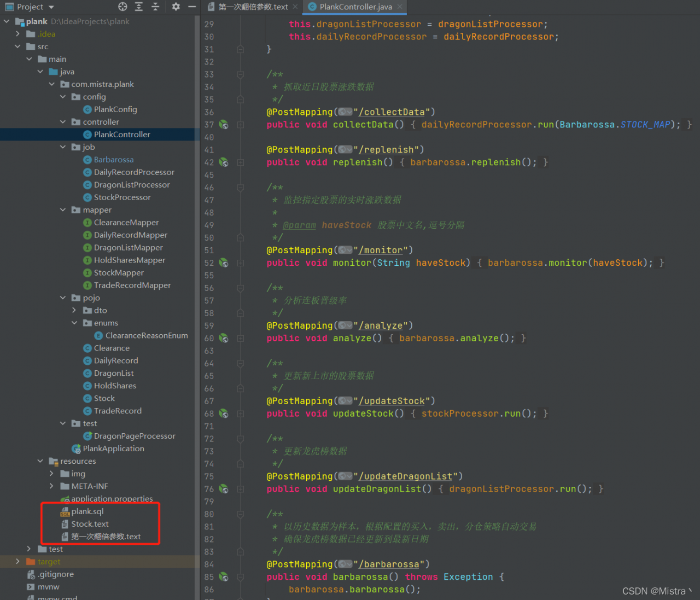This screenshot has width=700, height=600.
Task: Expand the img folder
Action: pyautogui.click(x=52, y=474)
